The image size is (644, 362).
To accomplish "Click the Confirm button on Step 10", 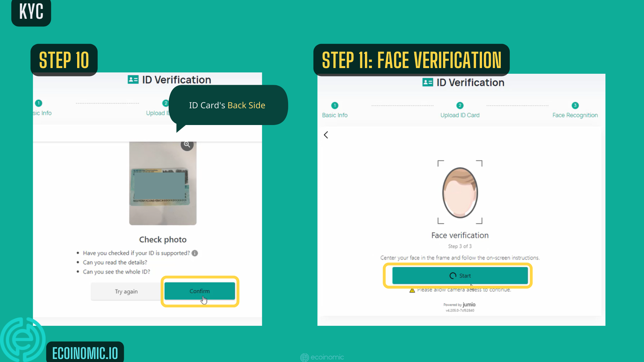I will coord(200,291).
